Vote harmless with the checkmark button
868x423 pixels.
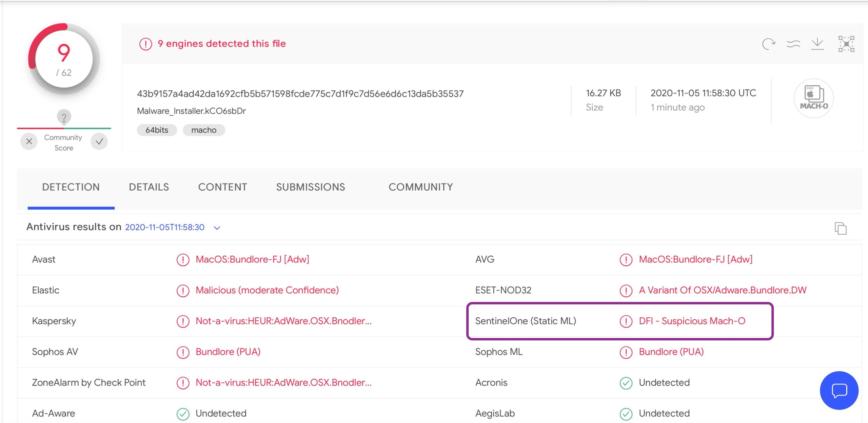coord(99,142)
